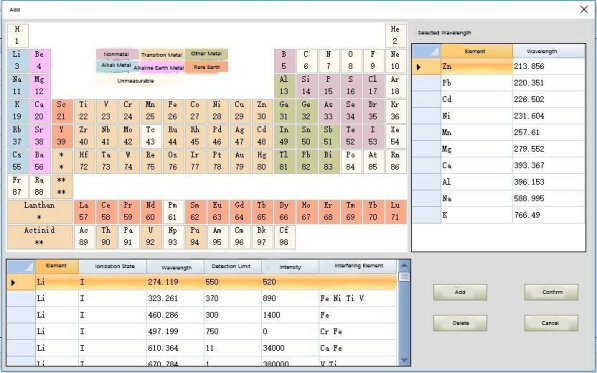Screen dimensions: 597x373
Task: Pick the U actinide cell number 92
Action: [150, 236]
